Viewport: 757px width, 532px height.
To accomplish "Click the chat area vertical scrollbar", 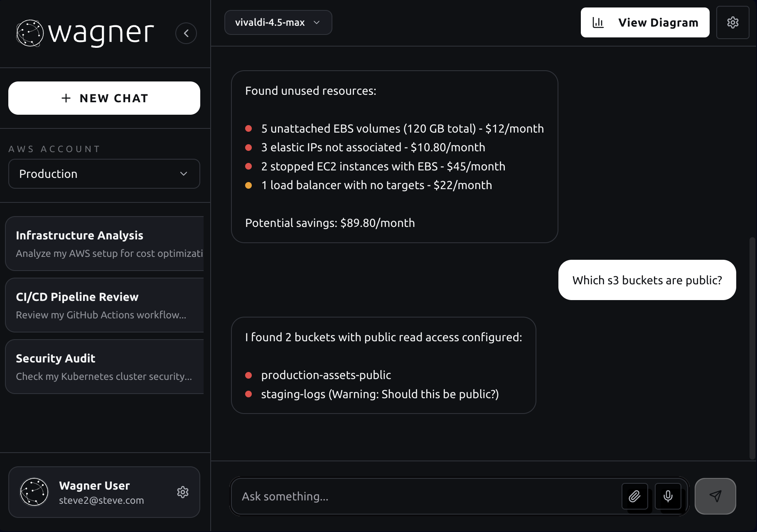I will [752, 348].
